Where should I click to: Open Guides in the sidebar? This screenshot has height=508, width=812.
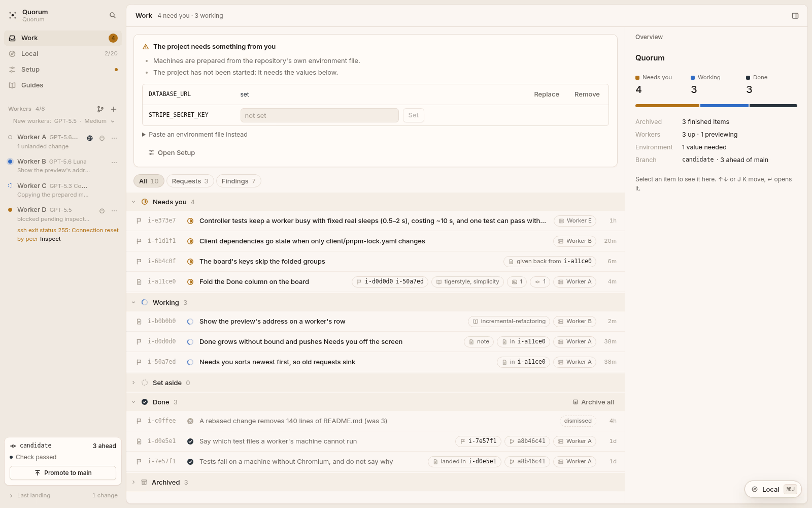[x=63, y=85]
